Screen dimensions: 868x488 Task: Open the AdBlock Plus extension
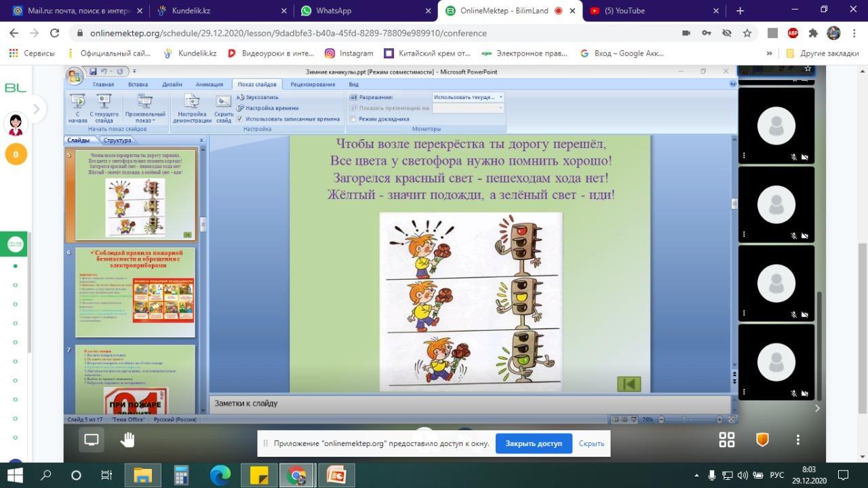coord(793,33)
